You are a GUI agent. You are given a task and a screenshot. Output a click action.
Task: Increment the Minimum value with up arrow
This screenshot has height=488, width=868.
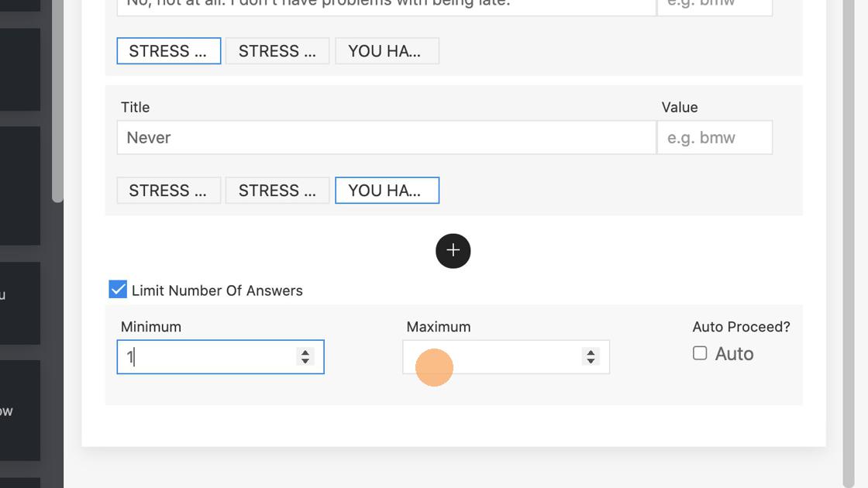[305, 352]
